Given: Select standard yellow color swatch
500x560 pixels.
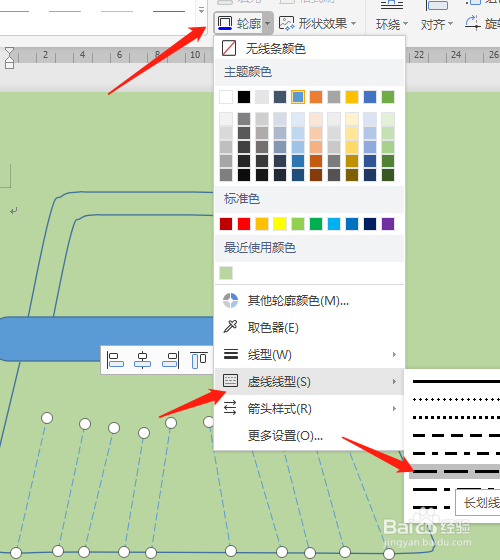Looking at the screenshot, I should coord(280,224).
